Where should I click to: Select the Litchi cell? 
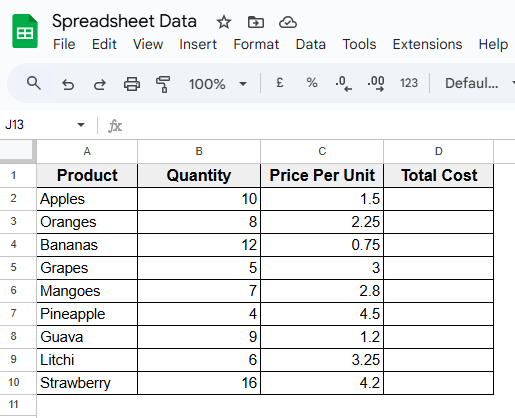(x=87, y=360)
